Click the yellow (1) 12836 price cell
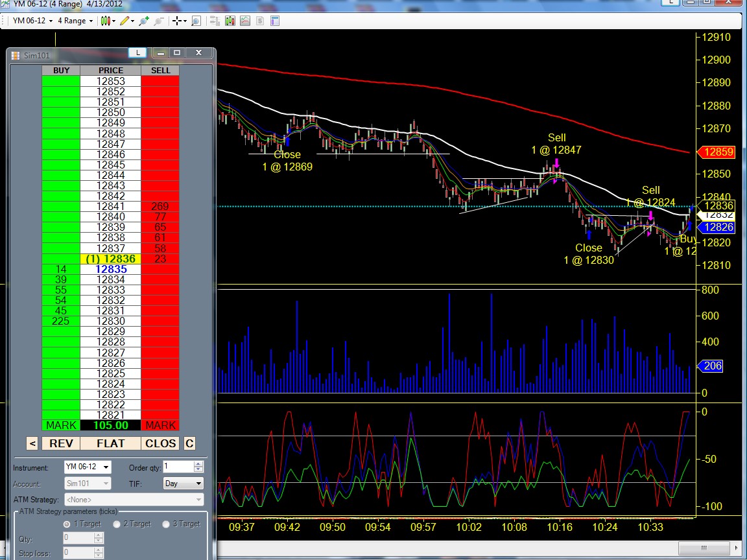Image resolution: width=747 pixels, height=560 pixels. [110, 259]
